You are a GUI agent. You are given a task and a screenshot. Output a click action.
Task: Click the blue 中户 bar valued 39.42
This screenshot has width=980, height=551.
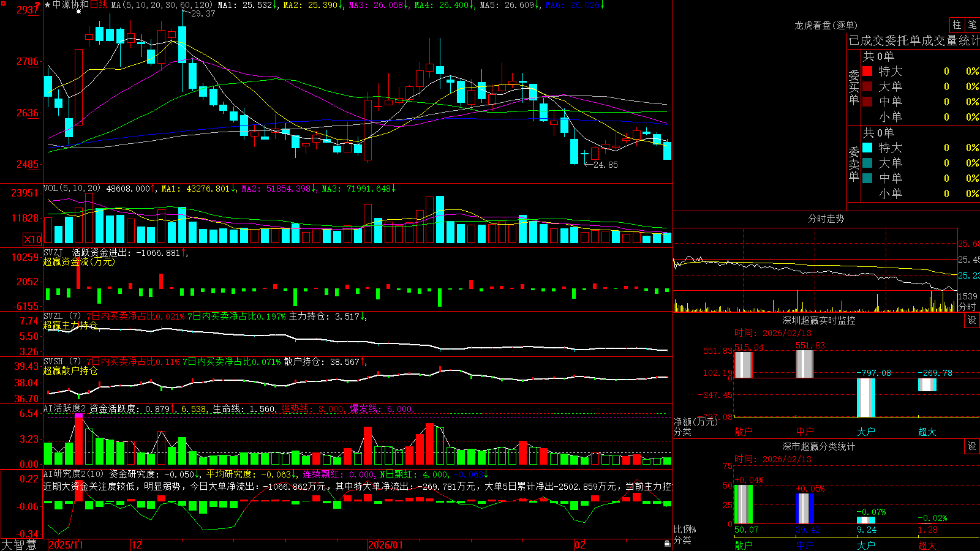click(x=805, y=508)
